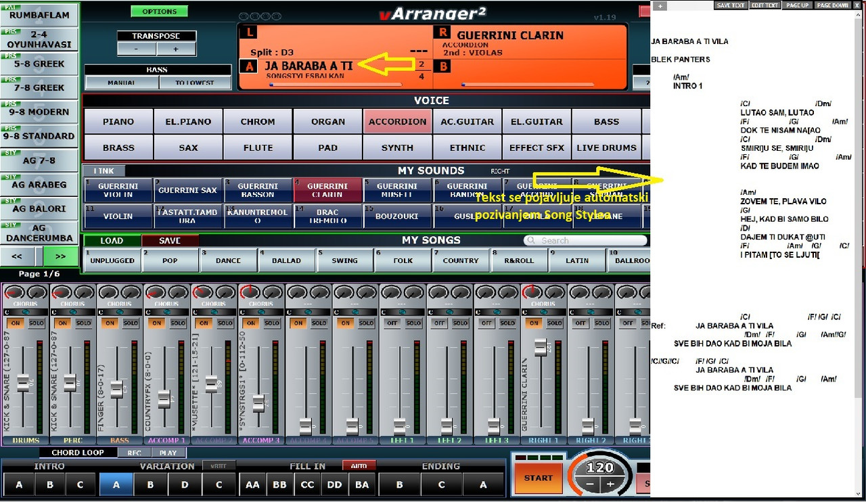Raise transpose with the plus button
Viewport: 866px width, 504px height.
pyautogui.click(x=176, y=49)
